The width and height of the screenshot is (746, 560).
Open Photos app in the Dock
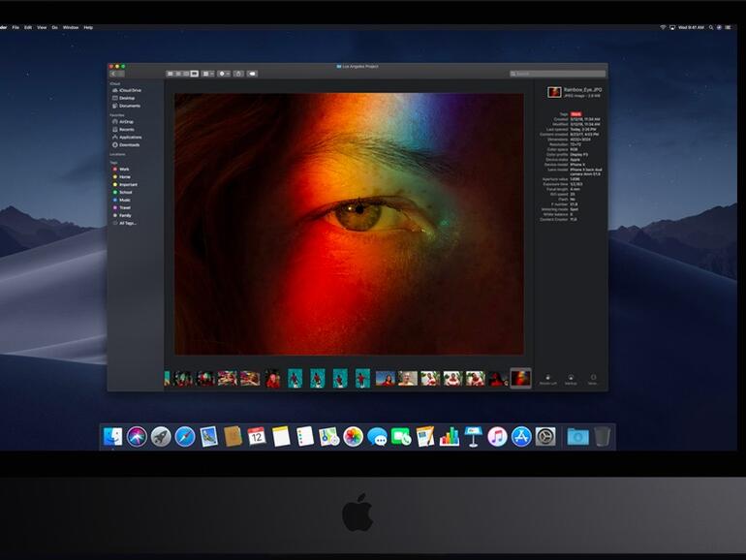[353, 437]
